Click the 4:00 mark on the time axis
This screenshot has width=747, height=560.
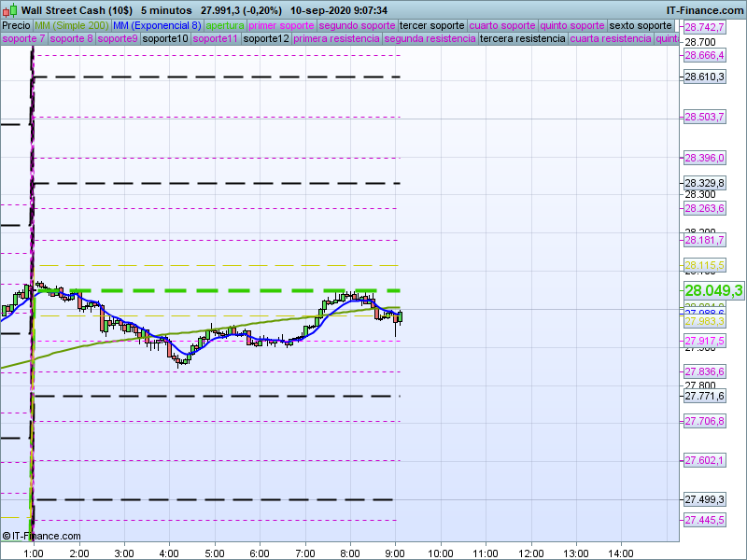pyautogui.click(x=169, y=552)
